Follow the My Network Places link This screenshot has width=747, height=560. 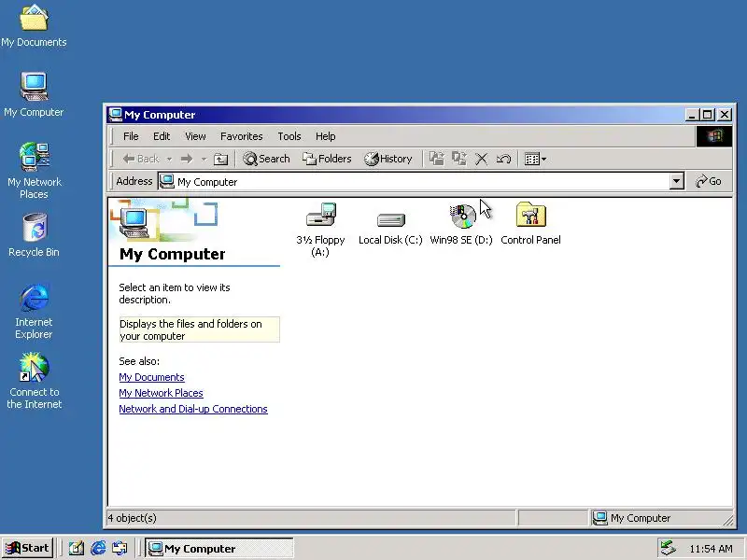[161, 393]
